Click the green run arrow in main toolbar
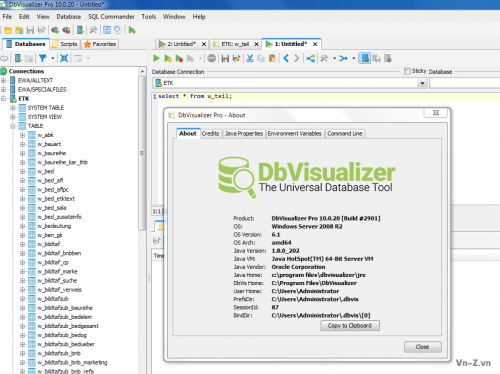 point(132,30)
